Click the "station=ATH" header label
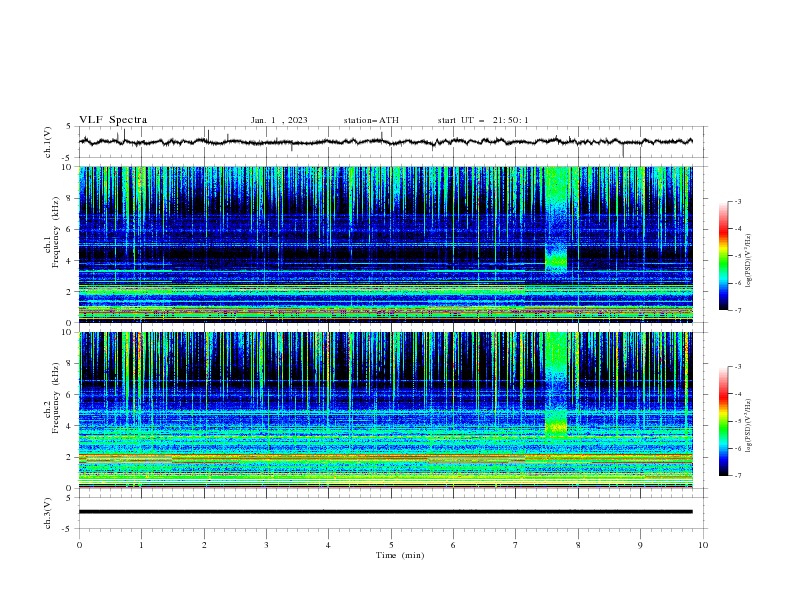Screen dimensions: 792x612 (x=371, y=120)
